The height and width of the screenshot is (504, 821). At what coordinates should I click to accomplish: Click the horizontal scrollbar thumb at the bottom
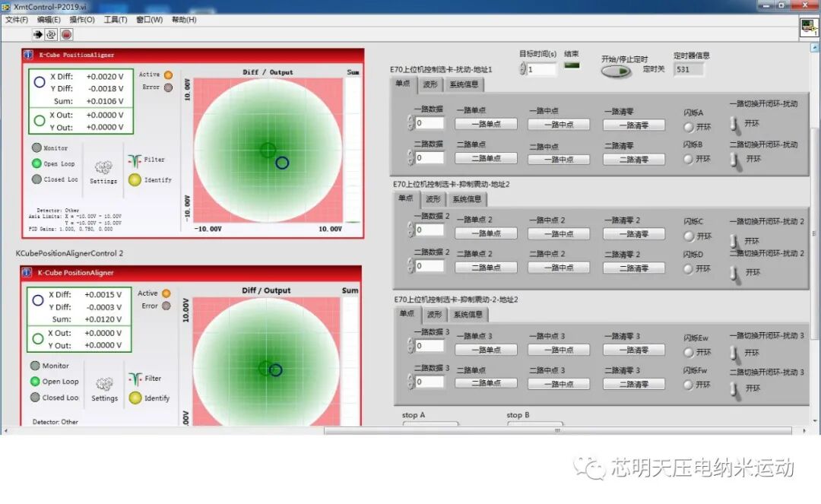click(x=558, y=431)
